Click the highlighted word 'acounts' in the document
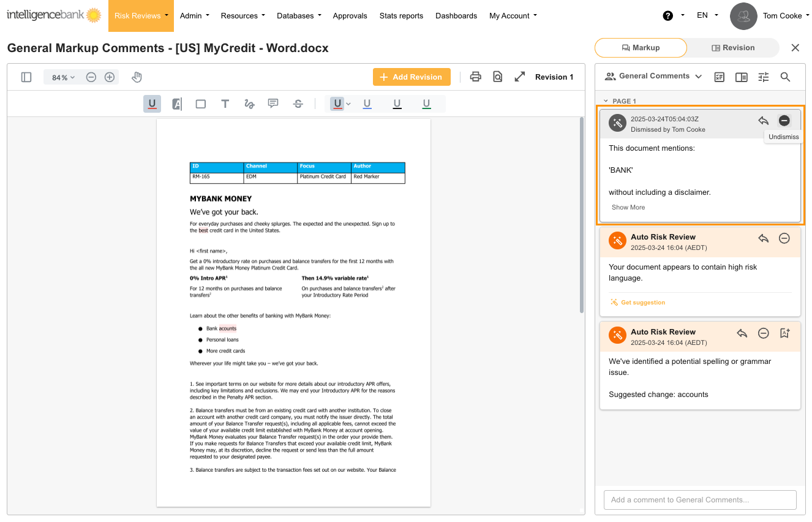This screenshot has width=812, height=522. coord(228,329)
